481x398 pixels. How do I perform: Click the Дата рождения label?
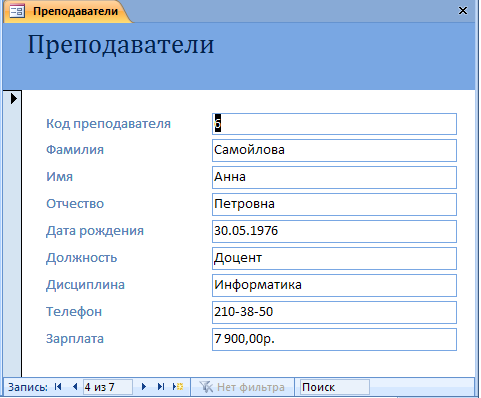95,231
